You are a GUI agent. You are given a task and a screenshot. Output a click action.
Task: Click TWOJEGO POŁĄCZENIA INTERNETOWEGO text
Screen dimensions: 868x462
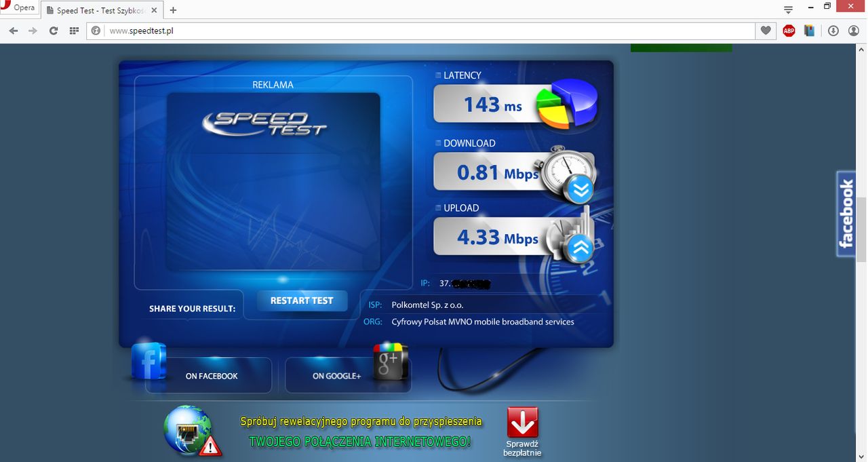pyautogui.click(x=359, y=442)
